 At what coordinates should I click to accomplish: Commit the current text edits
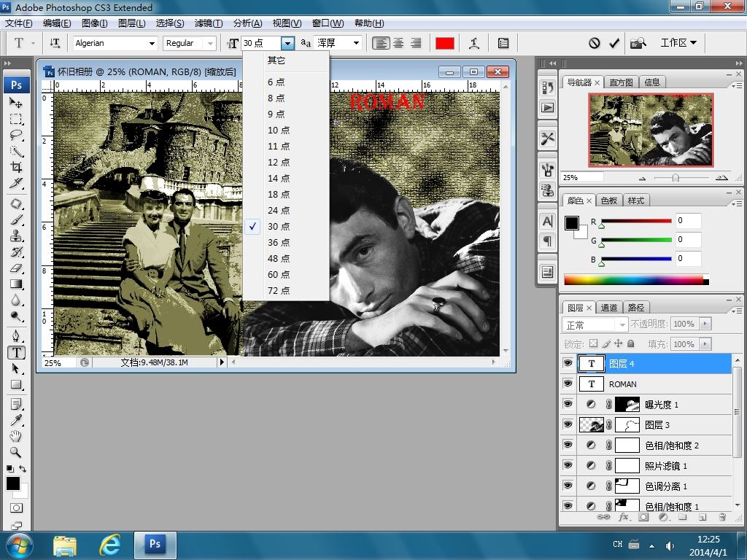614,43
